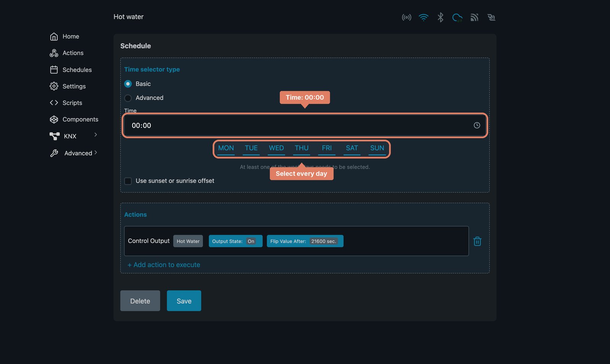The image size is (610, 364).
Task: Click the crossed-out status icon after MQTT
Action: click(x=491, y=18)
